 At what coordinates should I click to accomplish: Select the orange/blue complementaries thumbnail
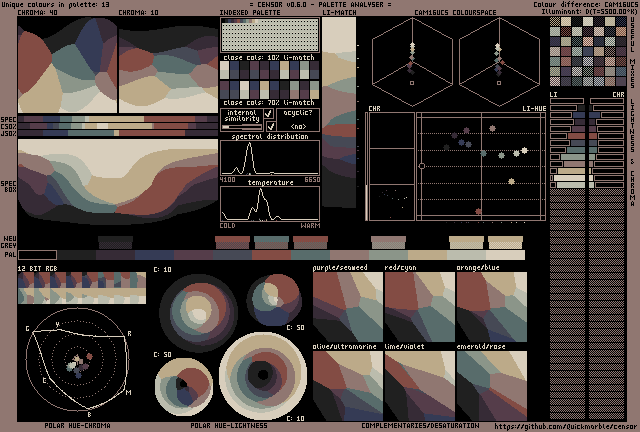coord(491,307)
